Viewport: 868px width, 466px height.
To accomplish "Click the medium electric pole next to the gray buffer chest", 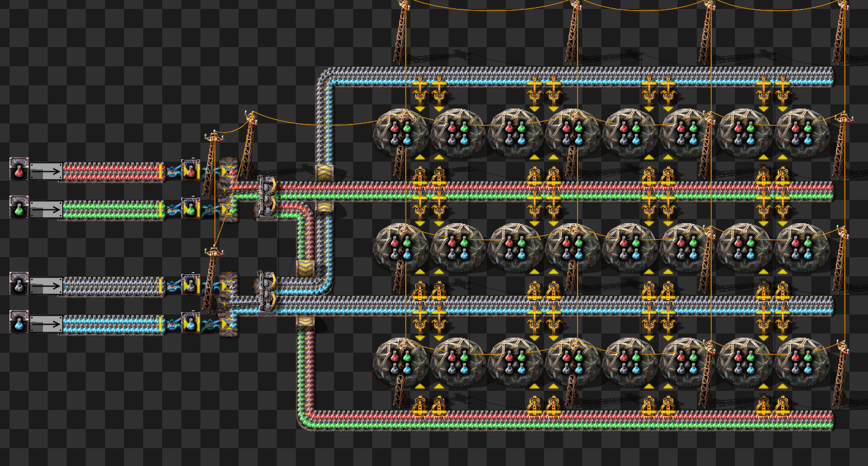I will [212, 279].
